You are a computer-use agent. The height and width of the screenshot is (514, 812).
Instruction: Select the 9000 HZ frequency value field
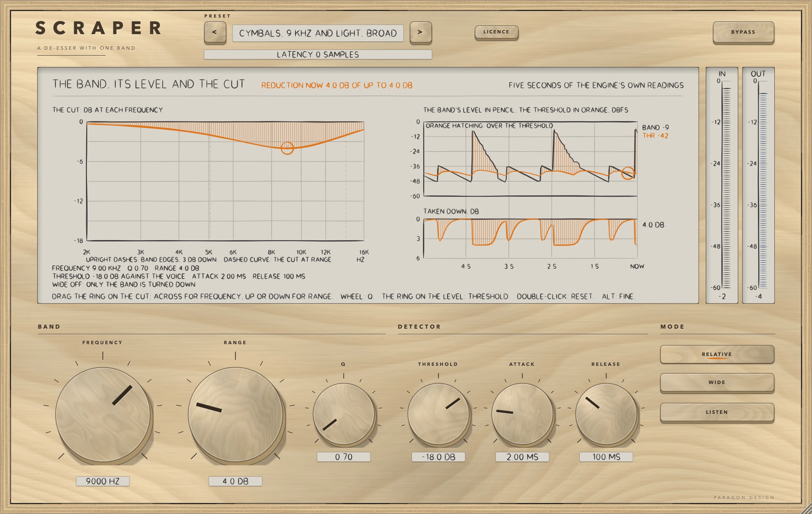coord(103,481)
